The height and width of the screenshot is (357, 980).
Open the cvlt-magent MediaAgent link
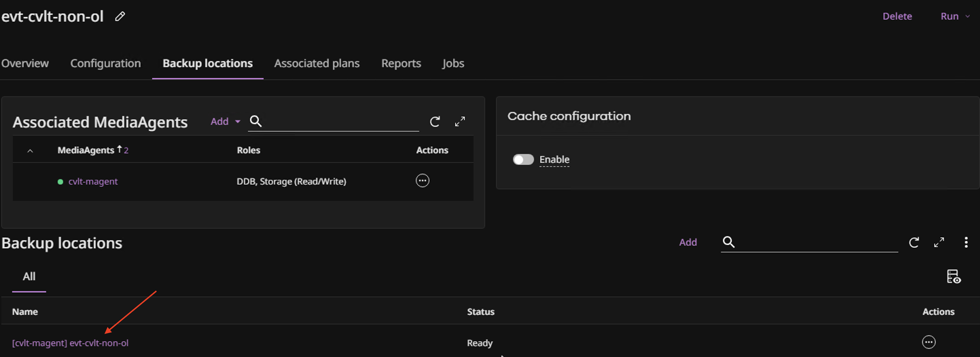(x=93, y=181)
